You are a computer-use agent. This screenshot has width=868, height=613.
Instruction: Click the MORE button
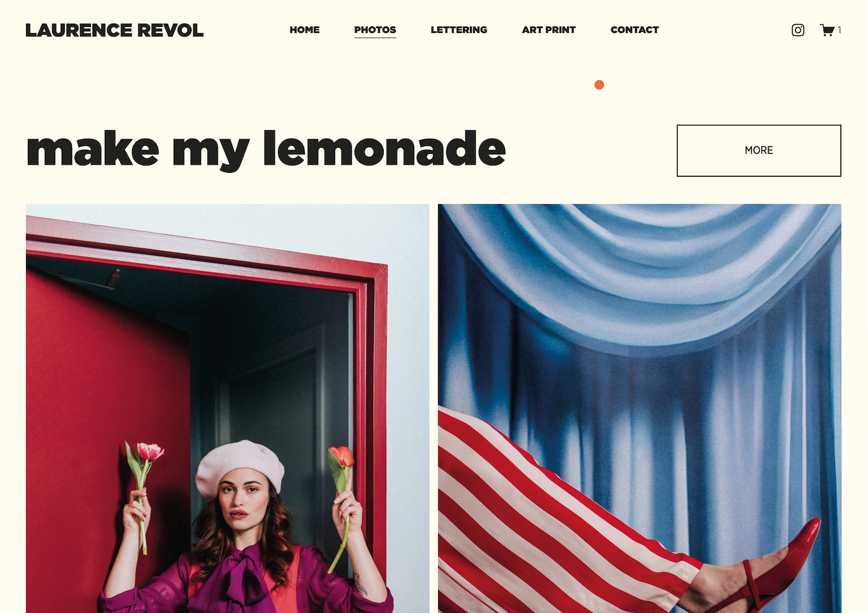759,150
